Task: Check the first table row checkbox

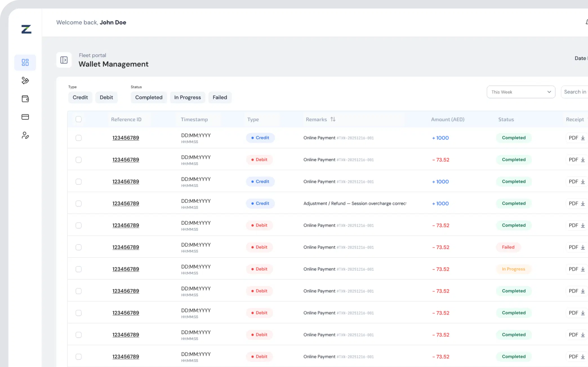Action: click(x=79, y=138)
